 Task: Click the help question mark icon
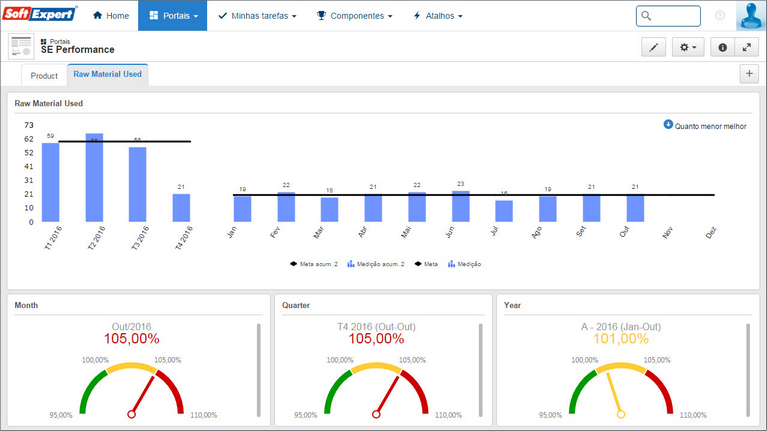[720, 16]
